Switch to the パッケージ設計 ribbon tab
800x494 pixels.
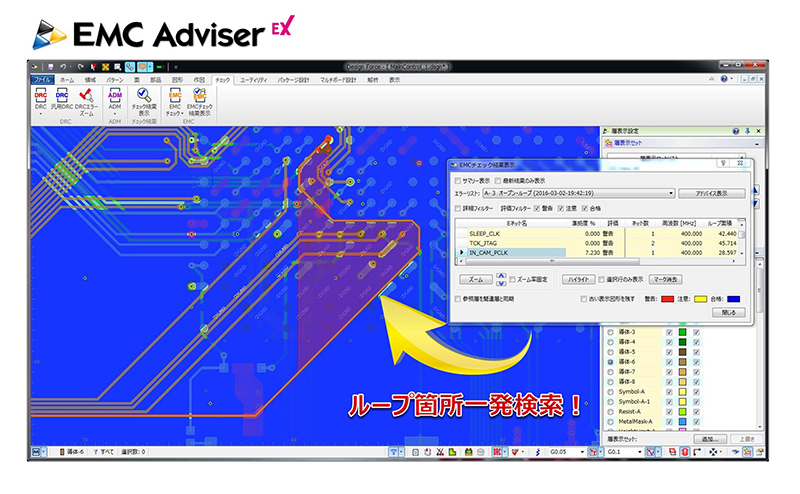tap(293, 80)
